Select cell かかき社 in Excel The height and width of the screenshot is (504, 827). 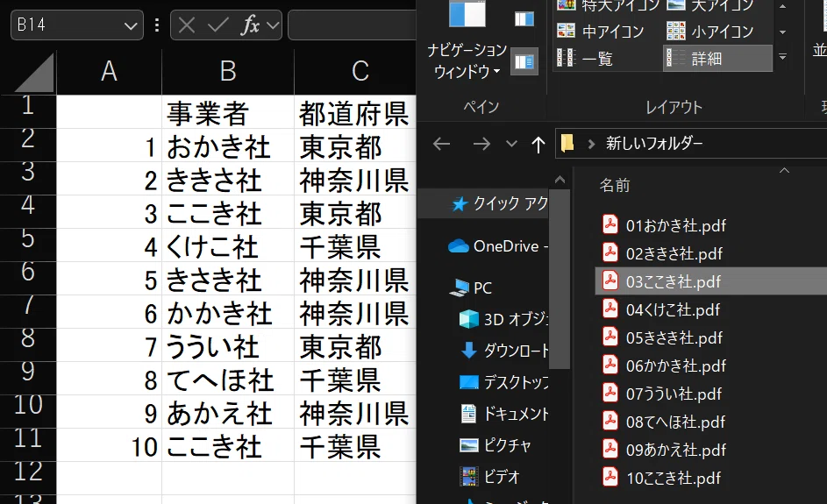click(228, 312)
